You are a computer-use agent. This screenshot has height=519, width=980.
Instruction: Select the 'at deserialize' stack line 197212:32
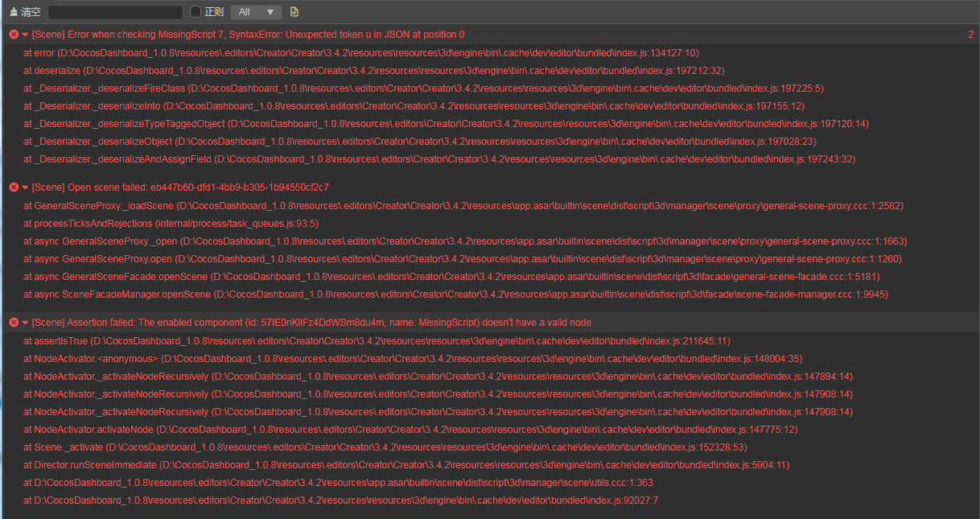click(x=373, y=71)
